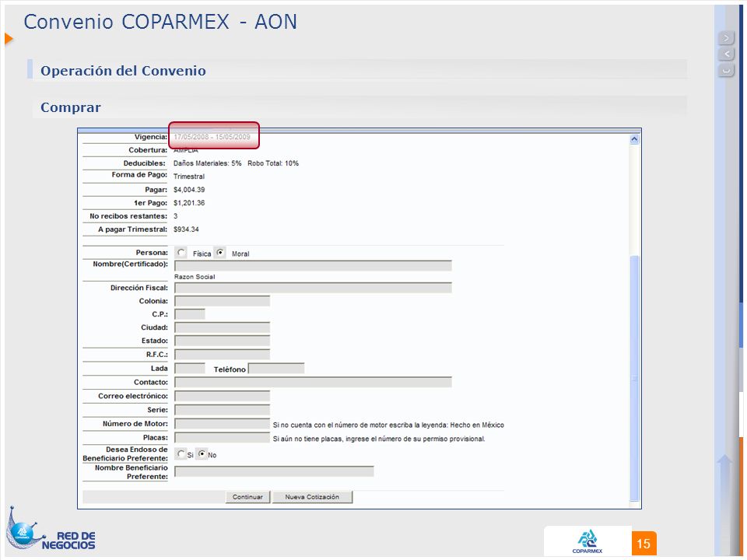Screen dimensions: 747x560
Task: Click the No recibos restantes value 3
Action: pyautogui.click(x=175, y=216)
